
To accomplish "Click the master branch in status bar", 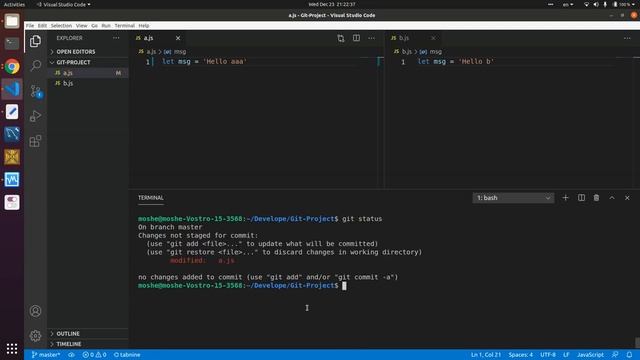I will pos(46,355).
